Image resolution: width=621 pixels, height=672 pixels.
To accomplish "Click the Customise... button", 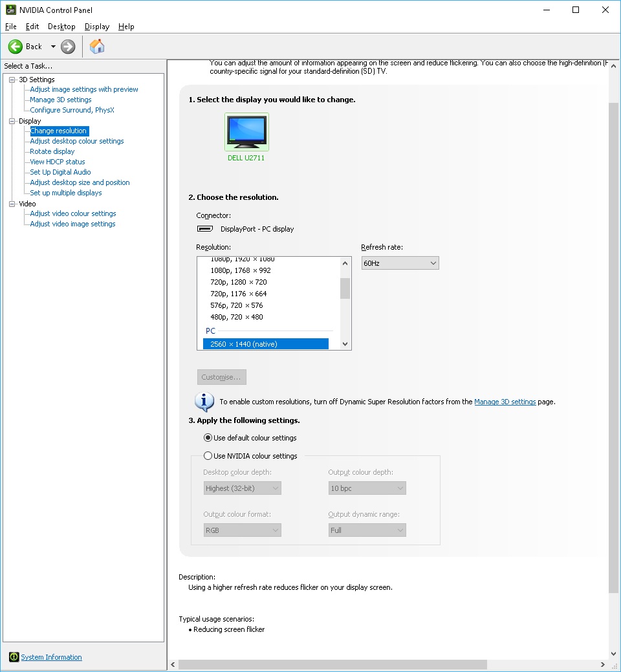I will pos(222,377).
